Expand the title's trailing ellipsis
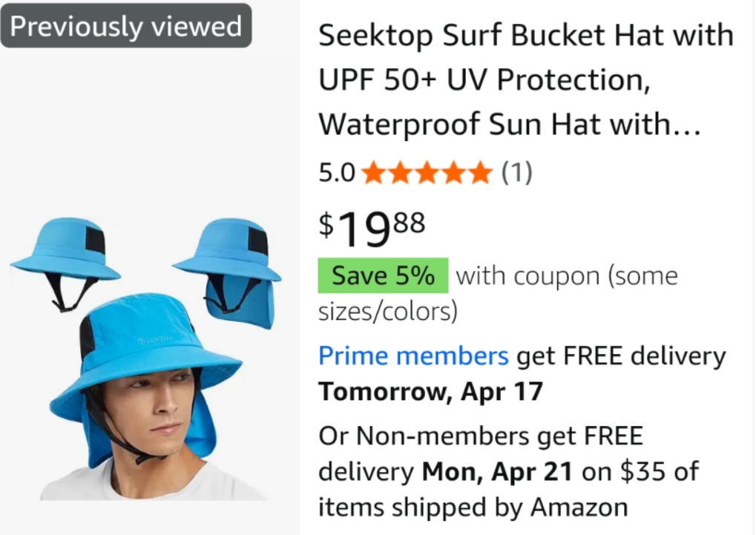 click(x=686, y=125)
